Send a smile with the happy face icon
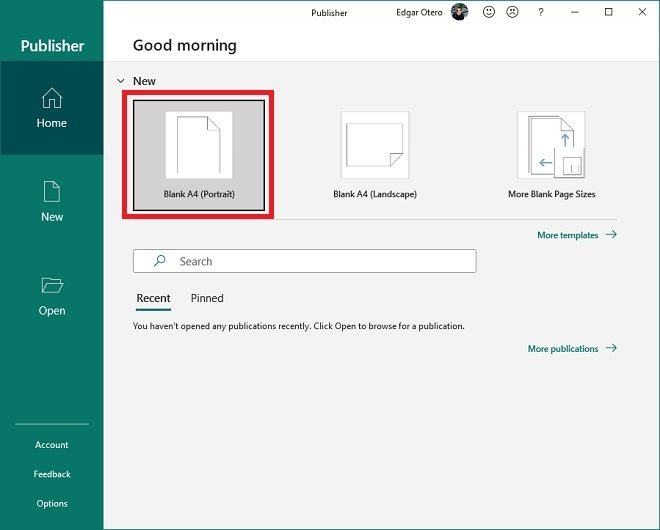 pyautogui.click(x=489, y=12)
